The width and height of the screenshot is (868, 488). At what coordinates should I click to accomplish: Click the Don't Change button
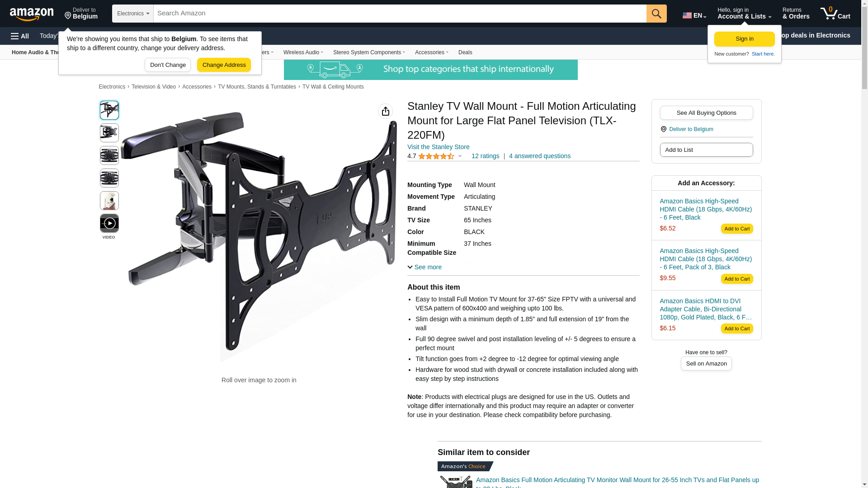tap(168, 65)
